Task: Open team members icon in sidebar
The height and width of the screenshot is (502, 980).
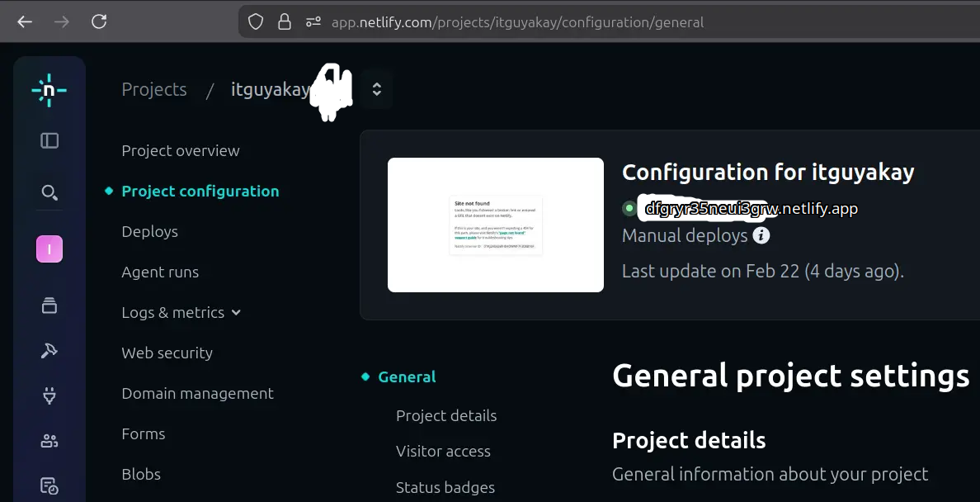Action: 49,440
